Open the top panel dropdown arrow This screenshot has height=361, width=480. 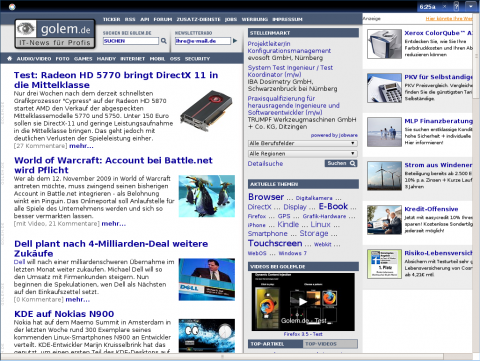pos(471,6)
